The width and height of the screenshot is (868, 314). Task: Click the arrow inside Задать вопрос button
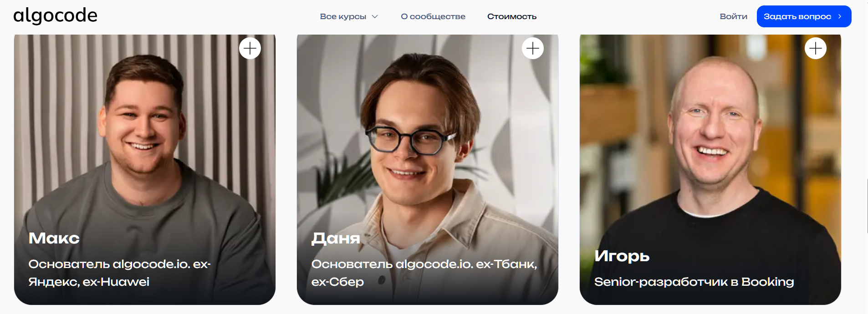tap(840, 16)
